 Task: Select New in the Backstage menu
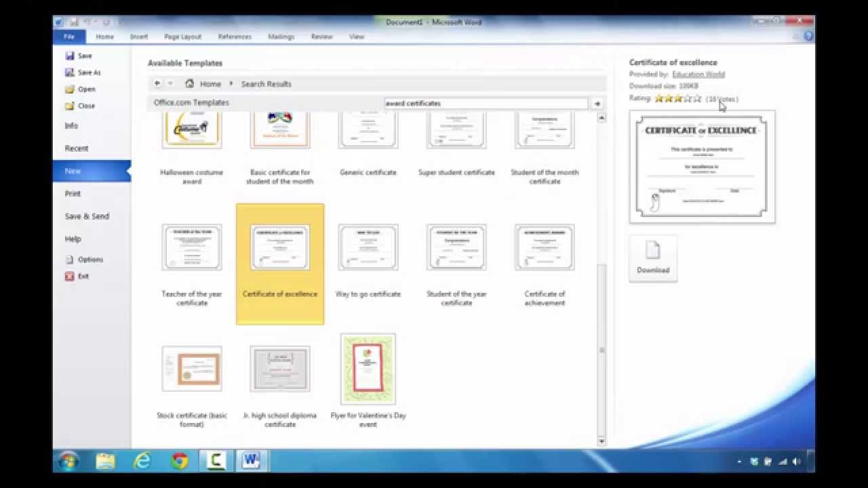click(x=92, y=171)
